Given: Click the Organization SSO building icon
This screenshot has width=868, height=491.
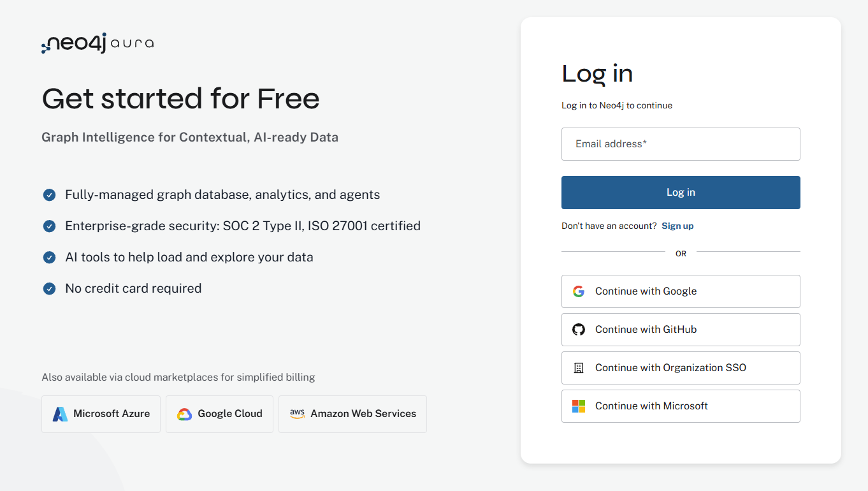Looking at the screenshot, I should tap(579, 368).
